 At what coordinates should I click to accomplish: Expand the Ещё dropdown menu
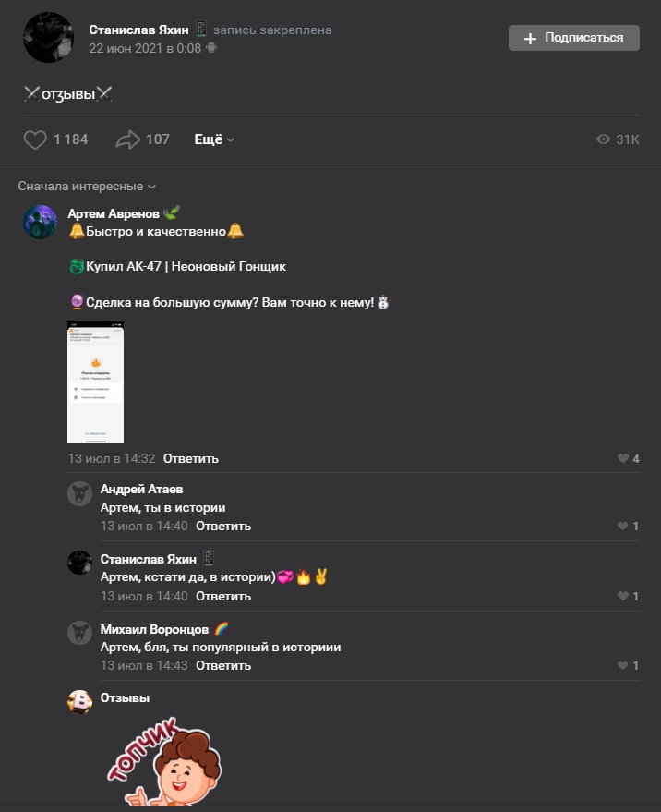click(x=214, y=139)
